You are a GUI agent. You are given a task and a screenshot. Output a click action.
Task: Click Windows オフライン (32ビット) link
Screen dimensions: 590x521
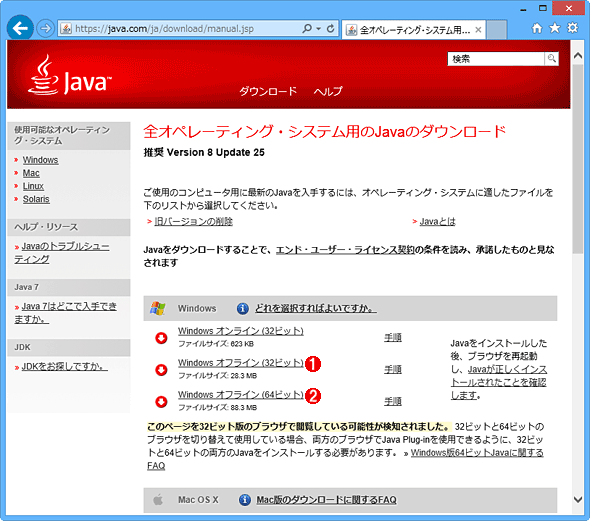pos(240,363)
